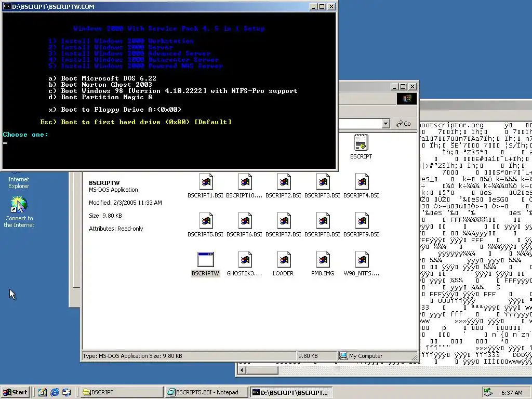Open Internet Explorer from Quick Launch
The width and height of the screenshot is (532, 399).
(54, 392)
